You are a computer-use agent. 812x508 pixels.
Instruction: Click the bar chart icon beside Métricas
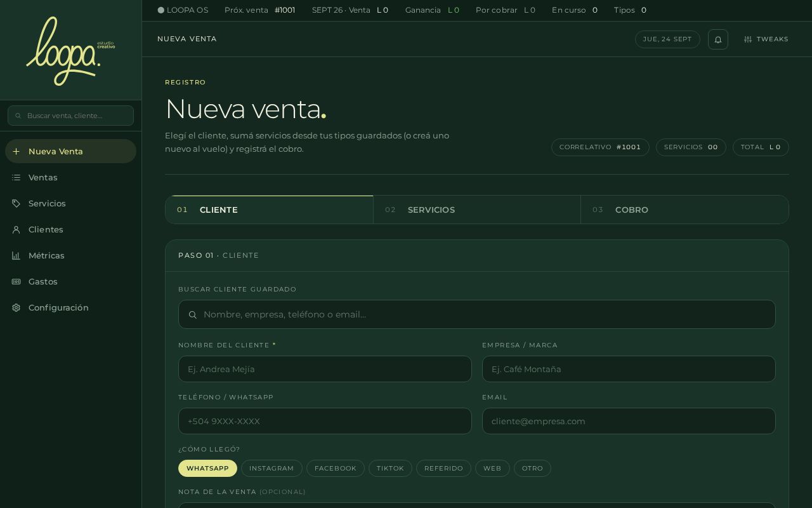click(x=16, y=255)
